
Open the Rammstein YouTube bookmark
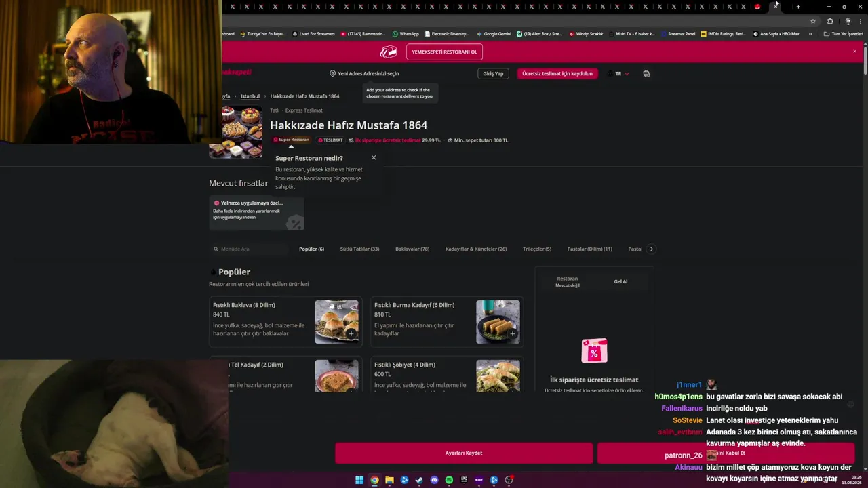tap(363, 33)
